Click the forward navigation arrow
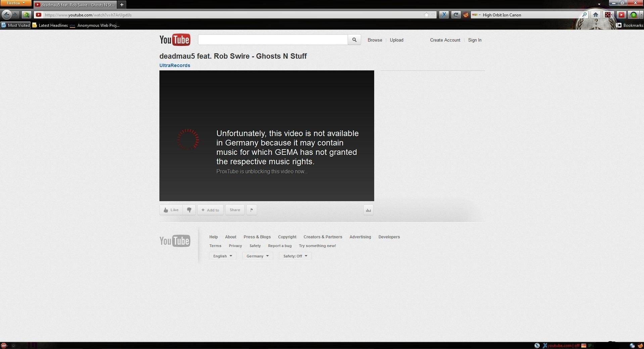Viewport: 644px width, 349px height. pyautogui.click(x=15, y=15)
